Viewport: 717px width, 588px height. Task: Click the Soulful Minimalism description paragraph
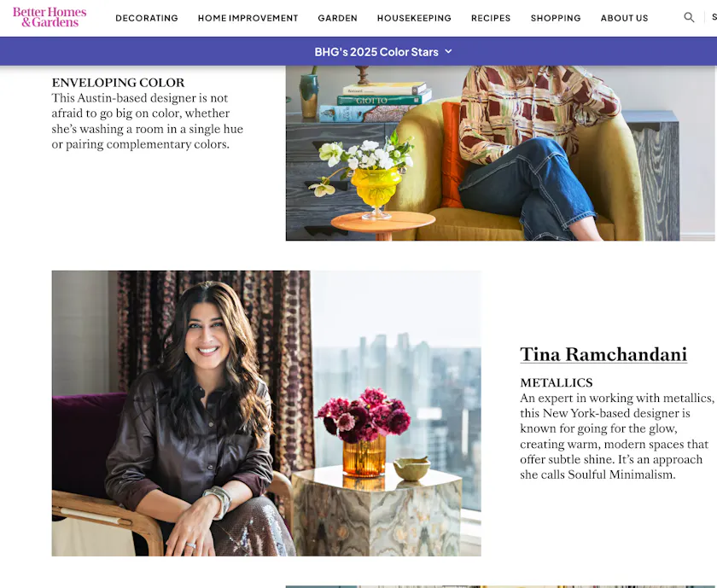coord(617,436)
